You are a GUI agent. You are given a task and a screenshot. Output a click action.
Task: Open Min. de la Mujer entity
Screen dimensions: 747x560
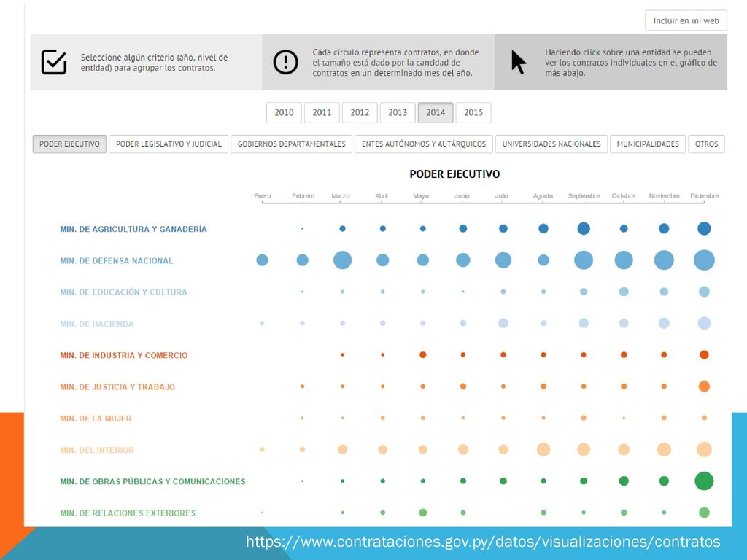coord(96,419)
